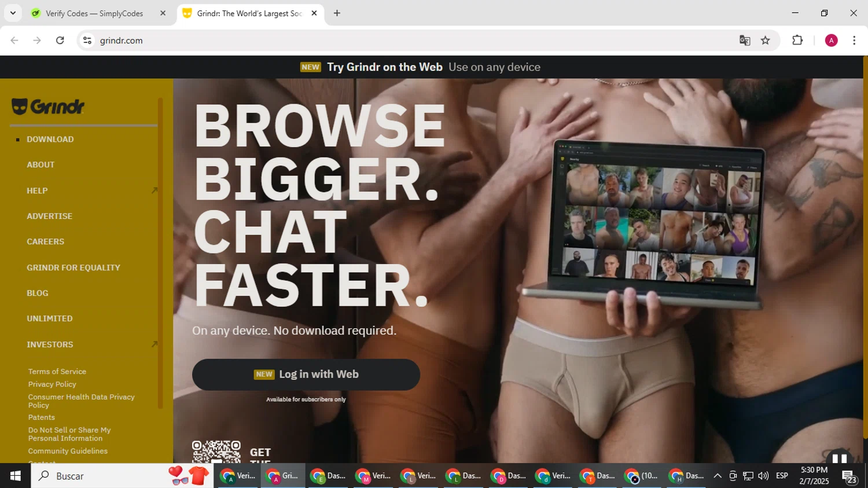Open the network status tray icon
Screen dimensions: 868x488
click(748, 476)
